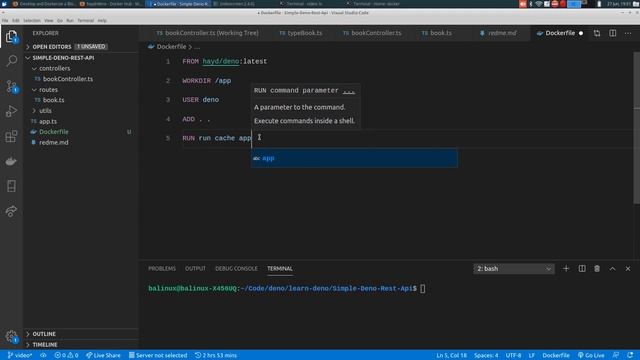Open the Terminal menu

pos(86,20)
